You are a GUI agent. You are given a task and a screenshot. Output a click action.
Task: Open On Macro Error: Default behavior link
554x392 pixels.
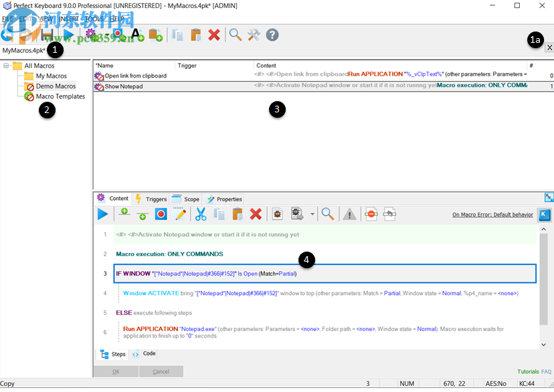pos(492,215)
